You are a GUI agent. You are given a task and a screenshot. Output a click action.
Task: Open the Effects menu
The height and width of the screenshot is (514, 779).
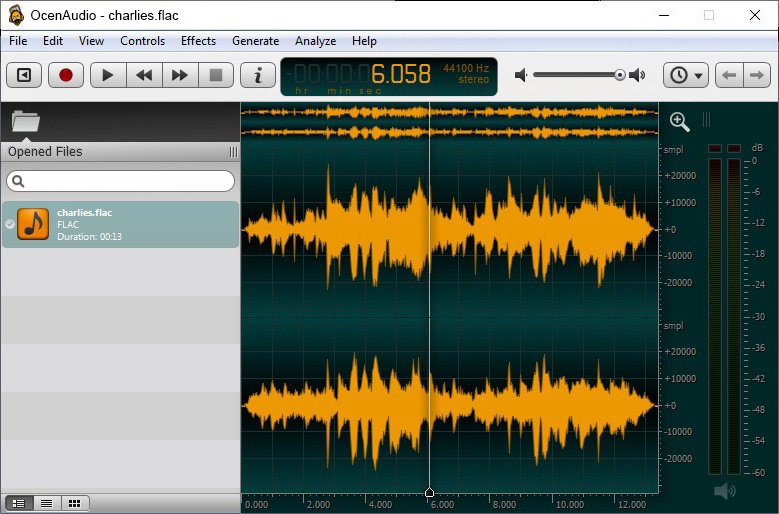198,41
